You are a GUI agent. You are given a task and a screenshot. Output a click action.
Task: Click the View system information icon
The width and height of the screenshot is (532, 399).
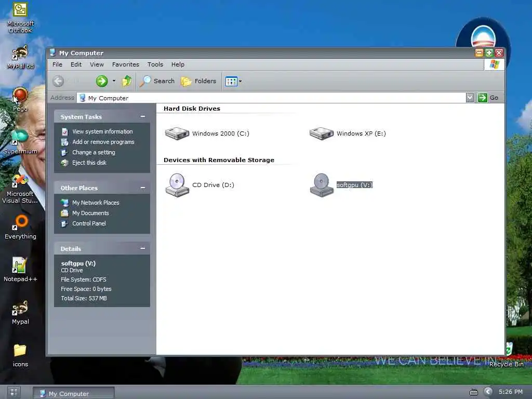(x=64, y=131)
